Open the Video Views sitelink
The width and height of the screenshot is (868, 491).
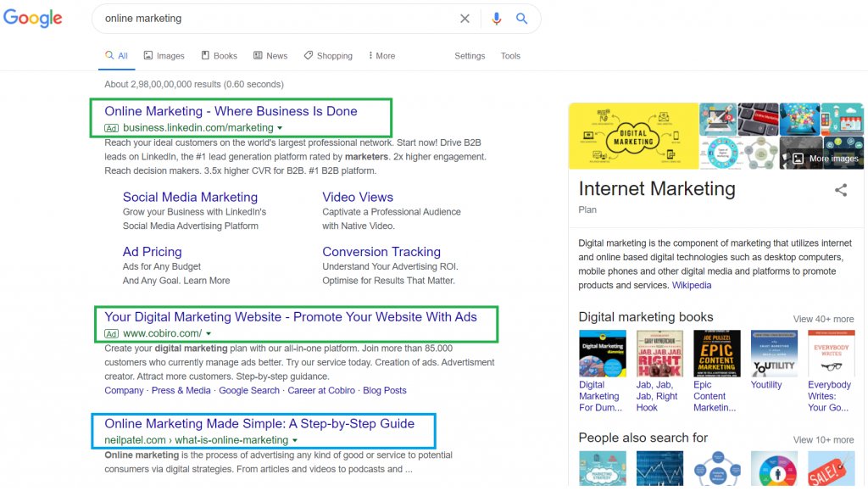click(358, 197)
